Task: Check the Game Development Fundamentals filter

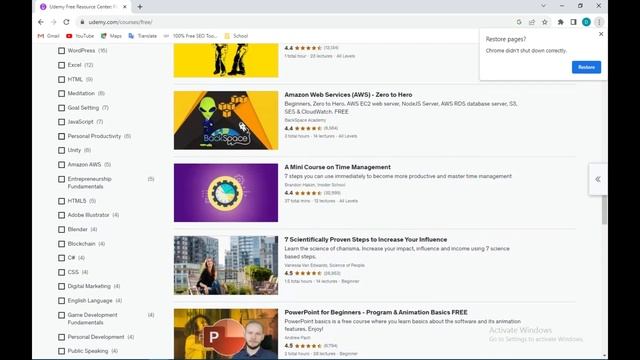Action: tap(62, 315)
